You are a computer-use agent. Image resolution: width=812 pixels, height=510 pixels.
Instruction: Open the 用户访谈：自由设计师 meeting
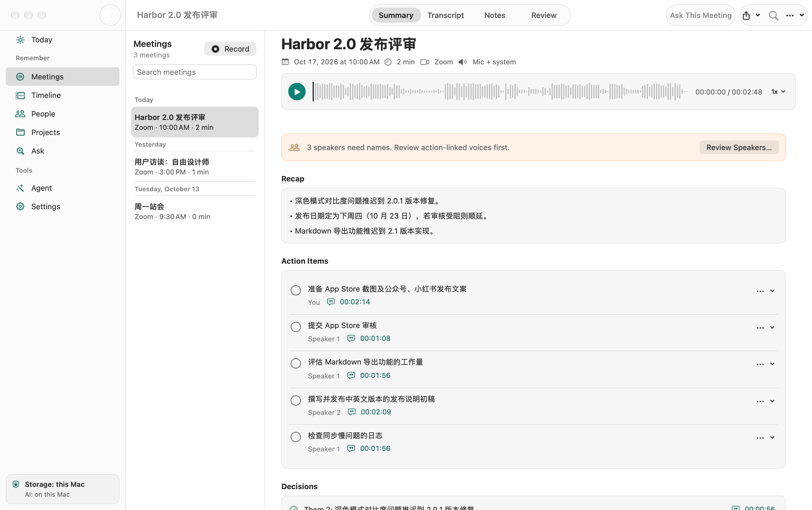click(x=195, y=167)
